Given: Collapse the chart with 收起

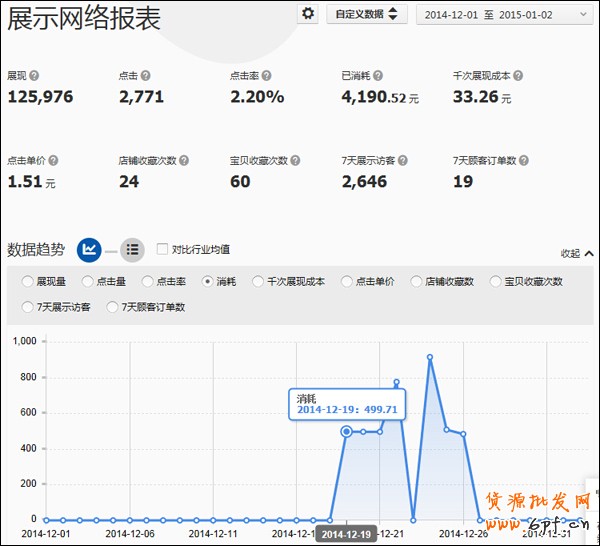Looking at the screenshot, I should tap(577, 254).
